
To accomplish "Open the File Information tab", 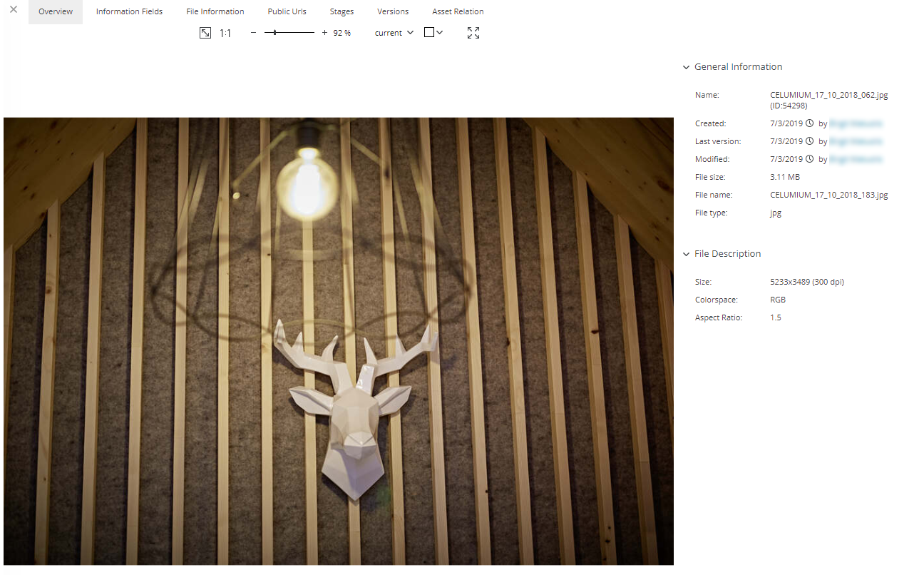I will 215,12.
